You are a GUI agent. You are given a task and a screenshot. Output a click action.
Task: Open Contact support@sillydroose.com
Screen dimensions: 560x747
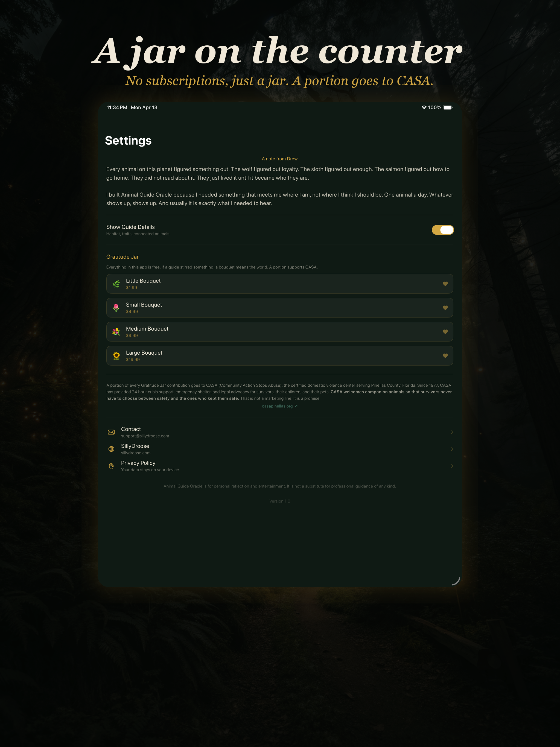280,432
